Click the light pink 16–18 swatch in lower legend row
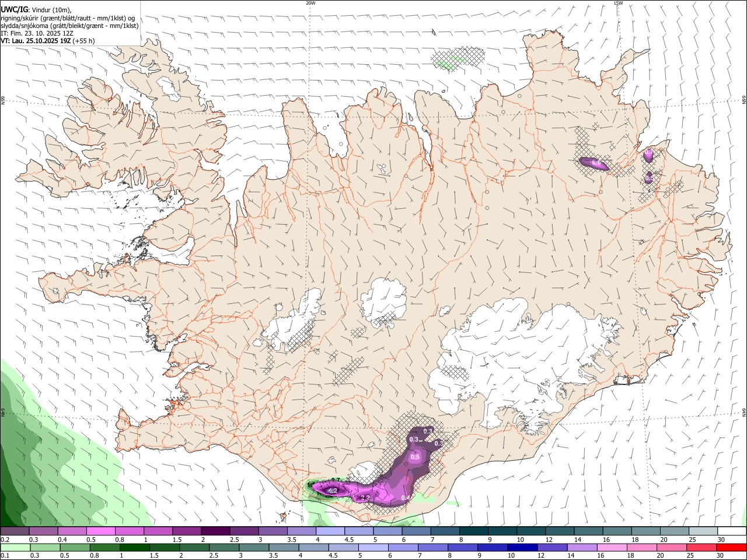The height and width of the screenshot is (560, 747). point(612,547)
